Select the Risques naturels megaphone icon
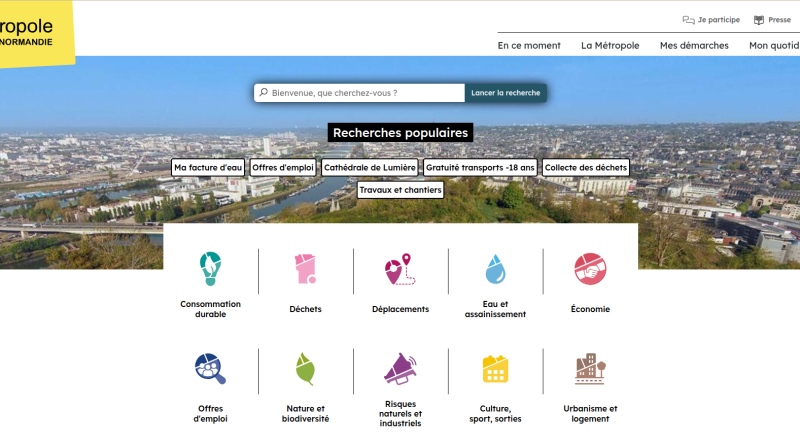 [x=400, y=367]
